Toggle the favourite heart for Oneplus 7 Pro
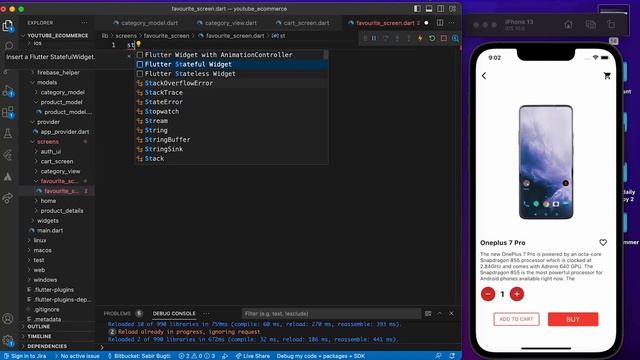This screenshot has height=360, width=640. pos(603,242)
